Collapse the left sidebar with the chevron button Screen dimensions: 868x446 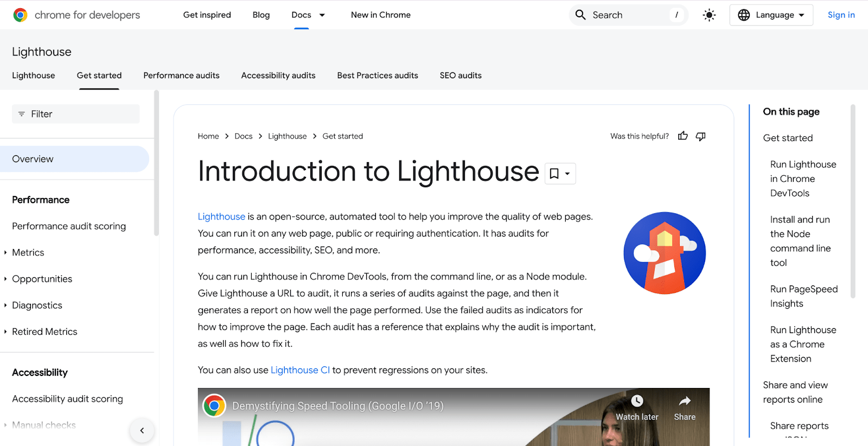(x=142, y=431)
